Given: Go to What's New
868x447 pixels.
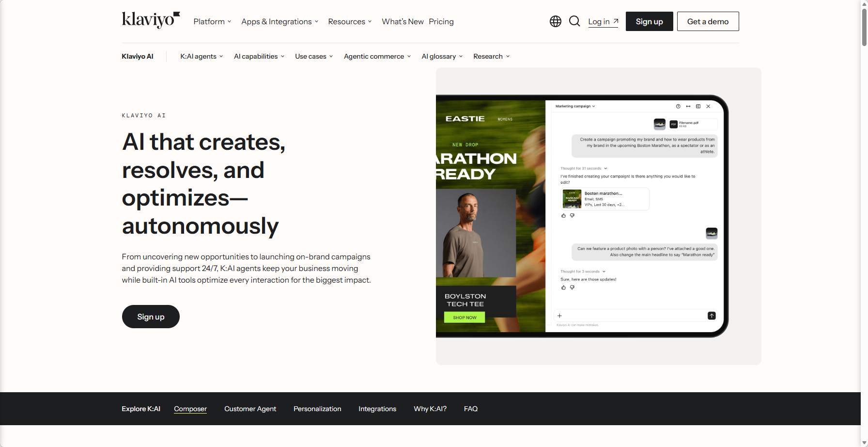Looking at the screenshot, I should pyautogui.click(x=403, y=21).
